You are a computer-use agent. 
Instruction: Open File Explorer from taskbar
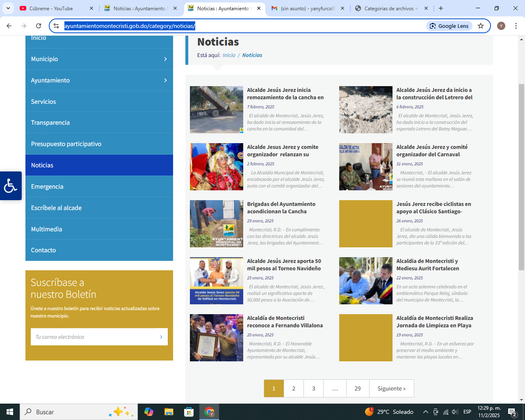click(x=169, y=412)
